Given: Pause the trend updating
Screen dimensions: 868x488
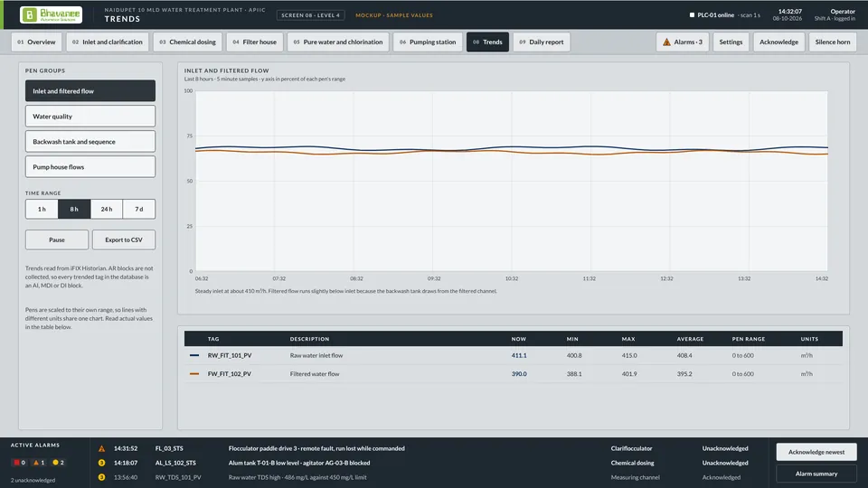Looking at the screenshot, I should click(56, 239).
